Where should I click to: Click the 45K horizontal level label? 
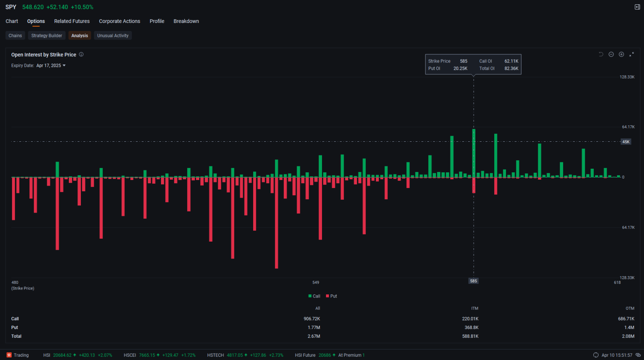tap(626, 142)
